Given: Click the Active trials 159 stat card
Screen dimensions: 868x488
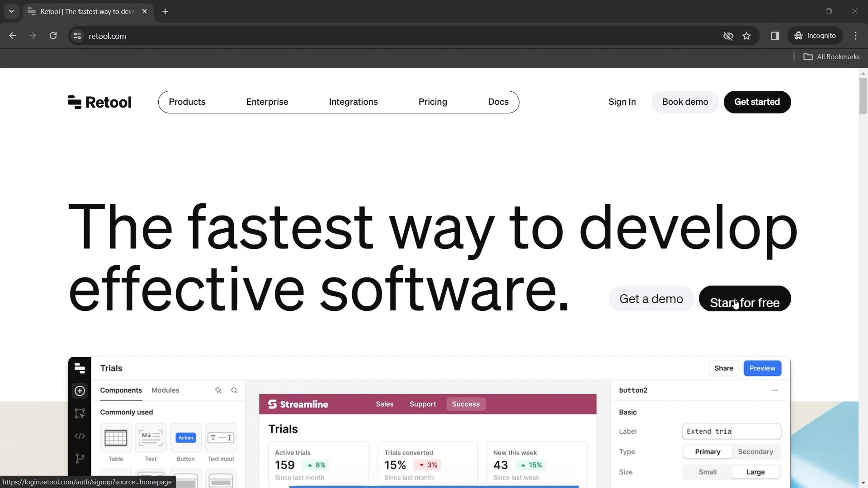Looking at the screenshot, I should coord(318,465).
